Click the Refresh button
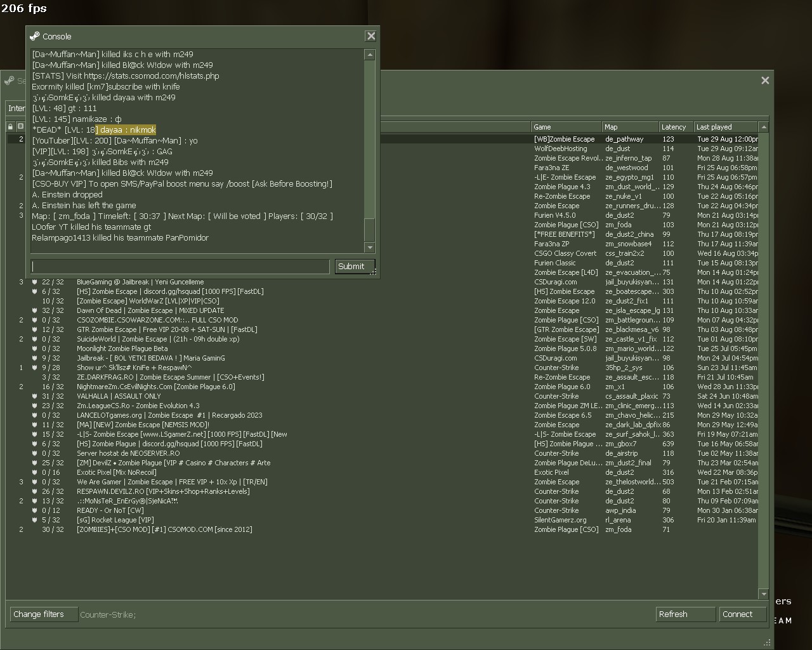812x650 pixels. (686, 614)
